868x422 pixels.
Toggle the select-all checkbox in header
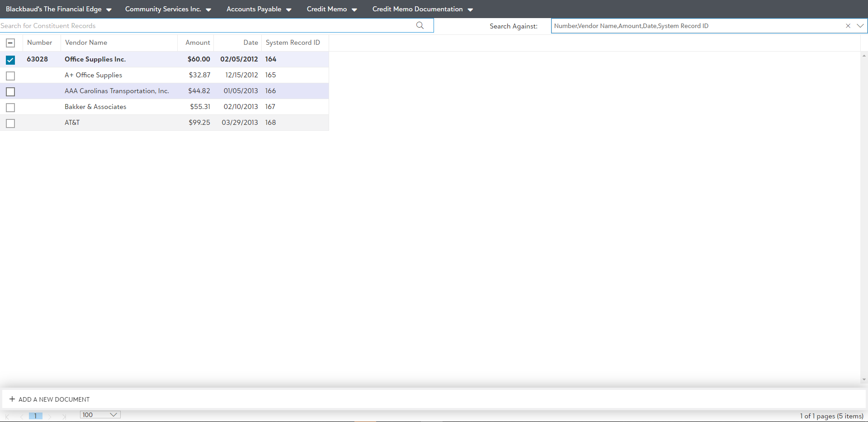(10, 43)
